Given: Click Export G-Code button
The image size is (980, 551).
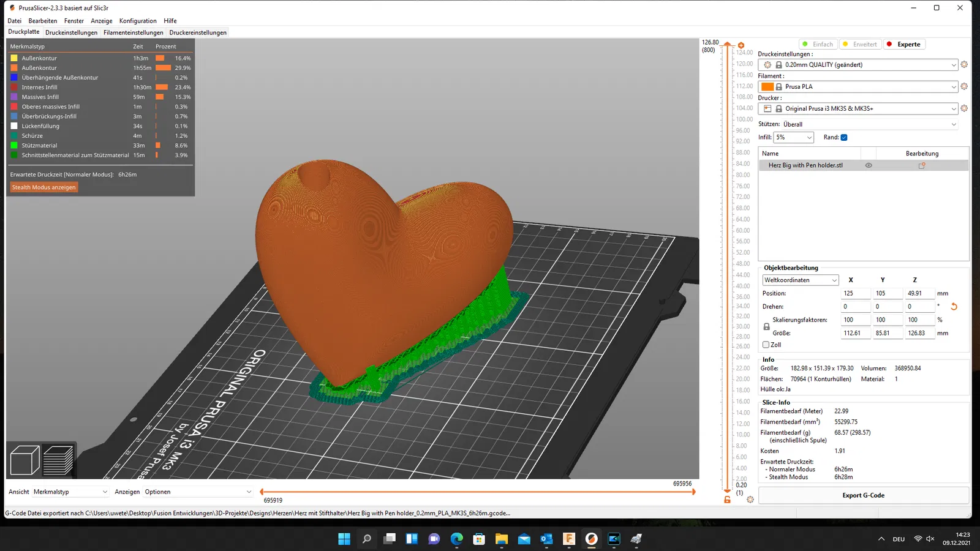Looking at the screenshot, I should (x=864, y=495).
